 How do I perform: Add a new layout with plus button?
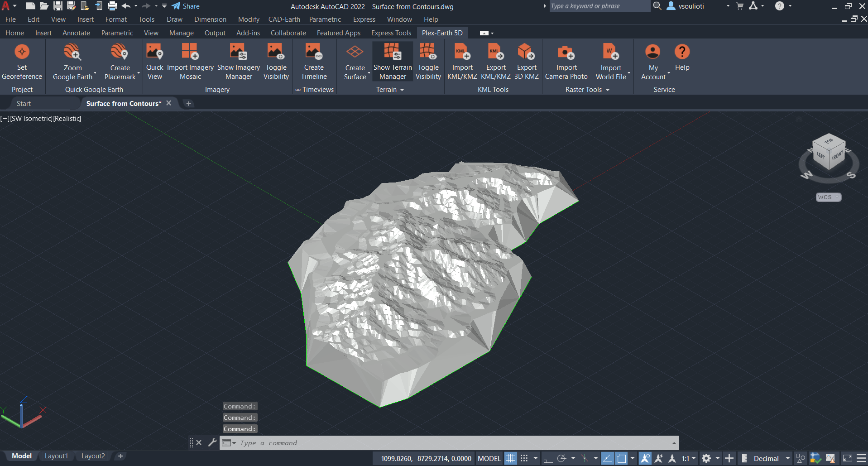point(120,456)
